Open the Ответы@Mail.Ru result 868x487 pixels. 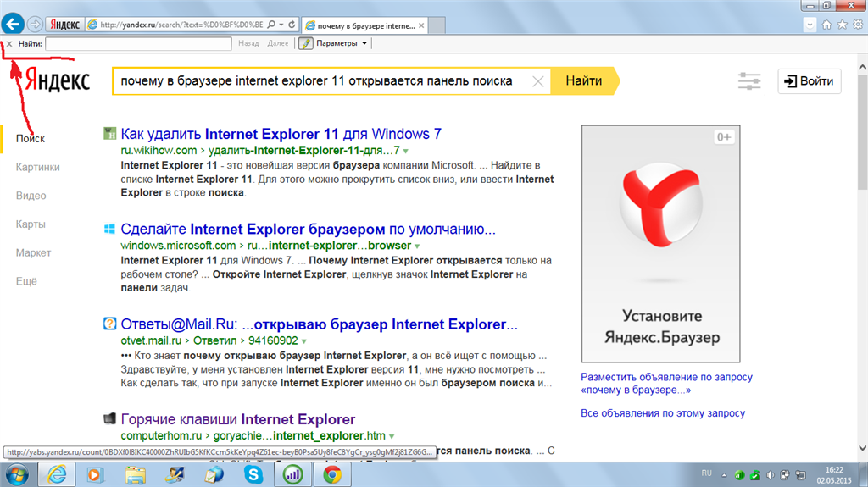click(x=319, y=324)
